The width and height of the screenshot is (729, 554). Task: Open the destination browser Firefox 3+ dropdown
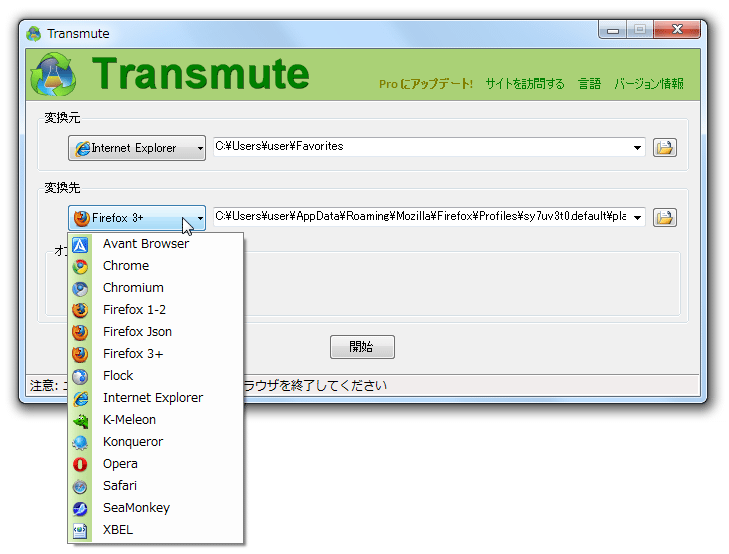click(x=137, y=218)
